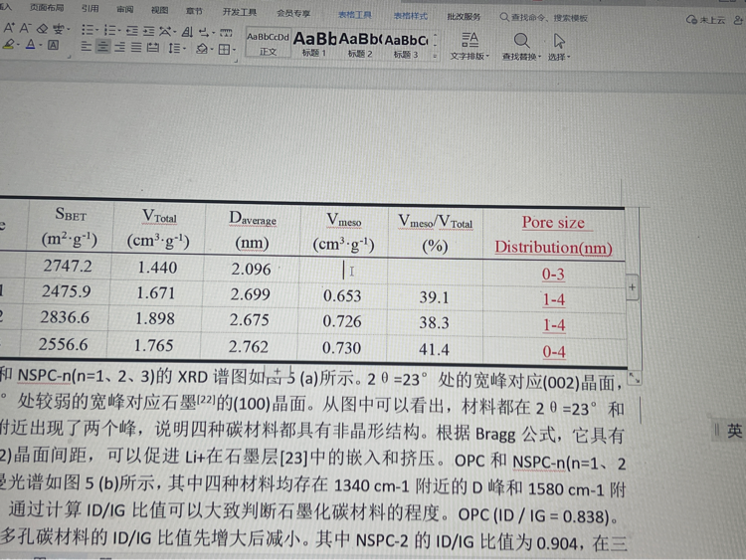Image resolution: width=746 pixels, height=560 pixels.
Task: Open the 批改服务 tab
Action: [x=464, y=17]
